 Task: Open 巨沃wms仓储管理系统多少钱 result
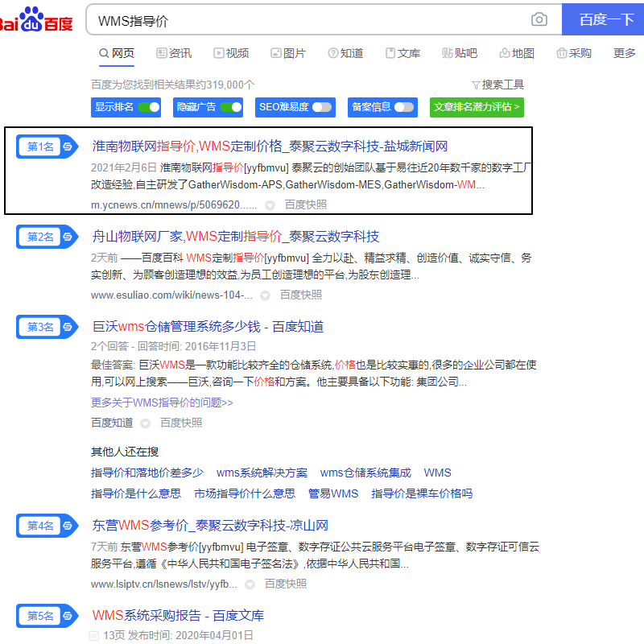point(208,327)
